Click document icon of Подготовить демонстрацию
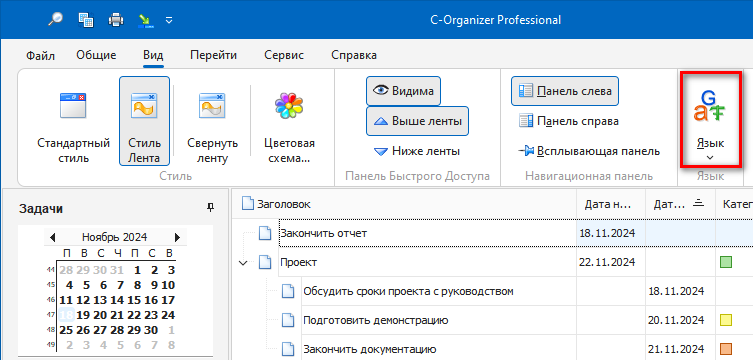753x360 pixels. pyautogui.click(x=287, y=320)
